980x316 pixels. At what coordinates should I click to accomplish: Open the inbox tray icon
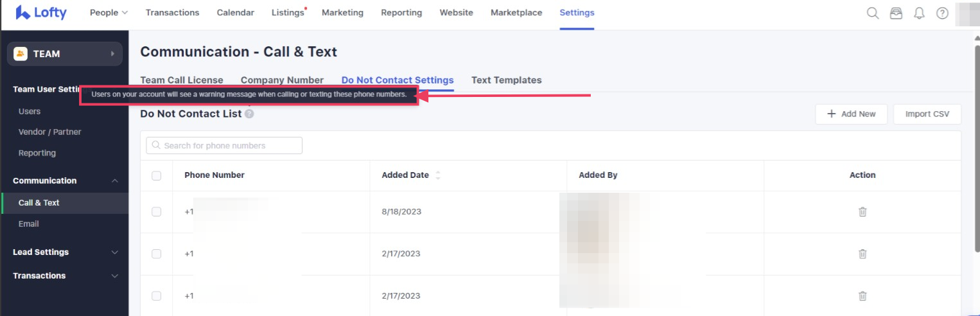pos(896,13)
